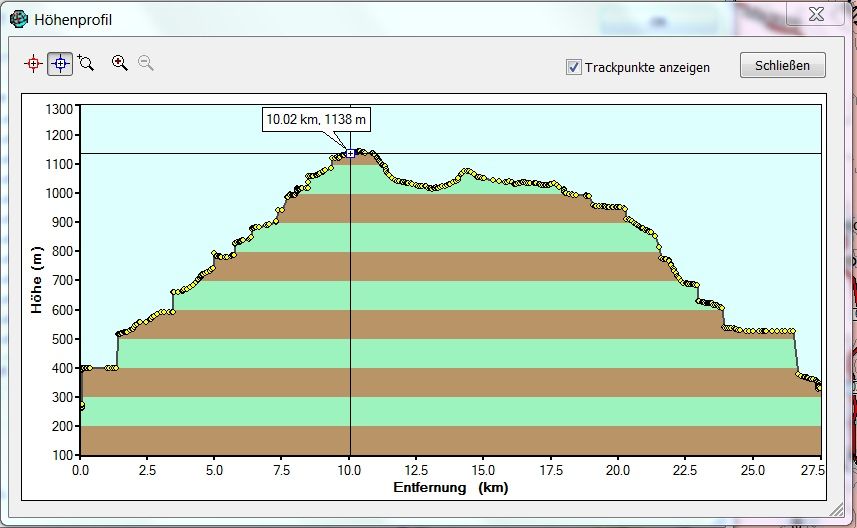Uncheck the Trackpunkte anzeigen checkbox
The width and height of the screenshot is (857, 528).
pyautogui.click(x=574, y=67)
